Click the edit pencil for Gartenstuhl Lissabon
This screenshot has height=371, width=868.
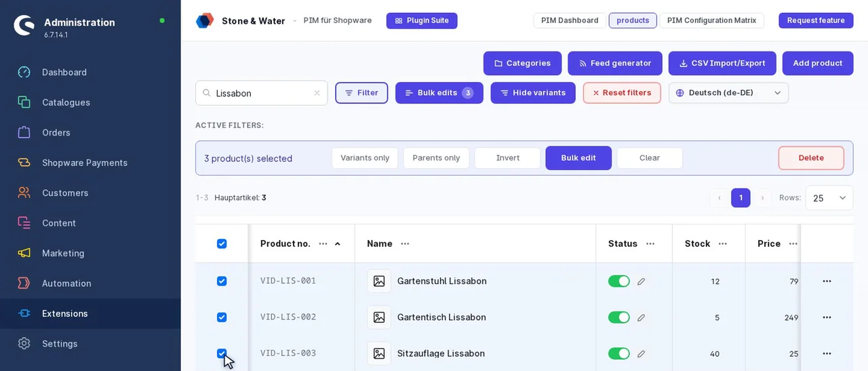(642, 281)
